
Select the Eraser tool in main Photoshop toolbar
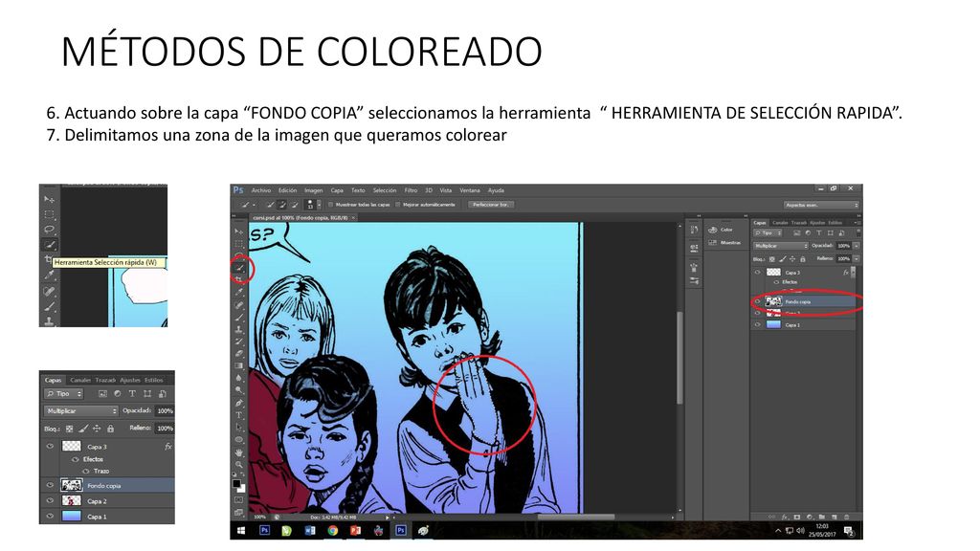click(238, 353)
